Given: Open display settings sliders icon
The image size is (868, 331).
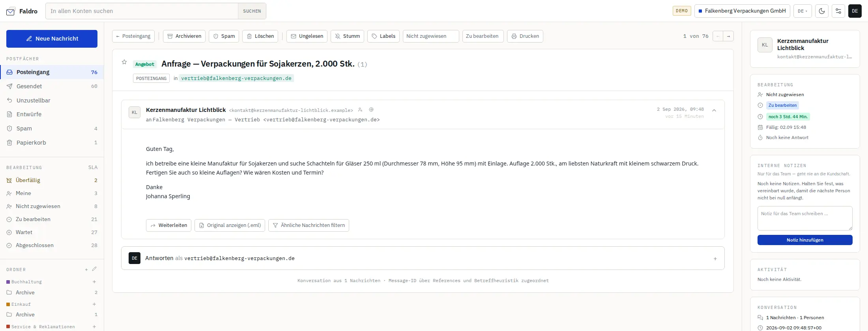Looking at the screenshot, I should point(838,11).
